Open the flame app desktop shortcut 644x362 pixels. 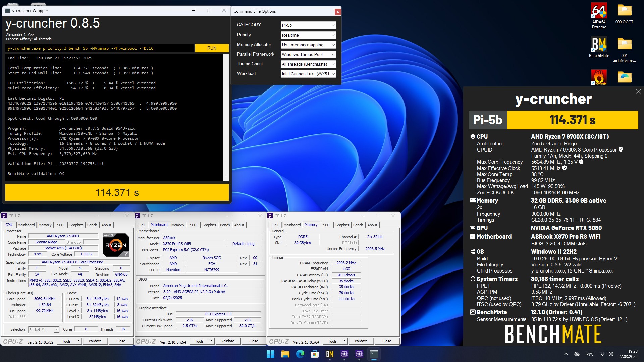[x=599, y=77]
